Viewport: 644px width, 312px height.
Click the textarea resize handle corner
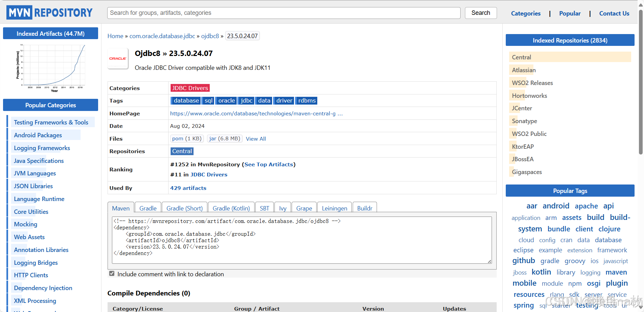click(x=490, y=261)
